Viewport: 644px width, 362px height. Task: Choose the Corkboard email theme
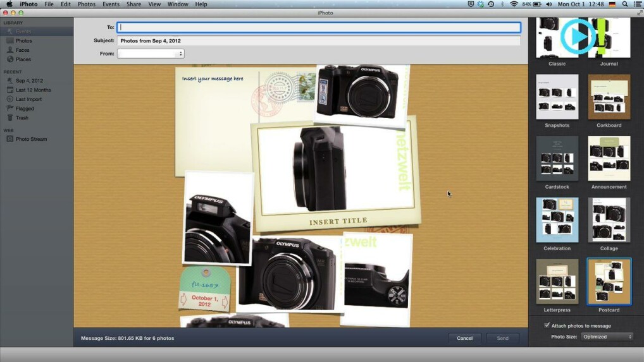click(609, 97)
